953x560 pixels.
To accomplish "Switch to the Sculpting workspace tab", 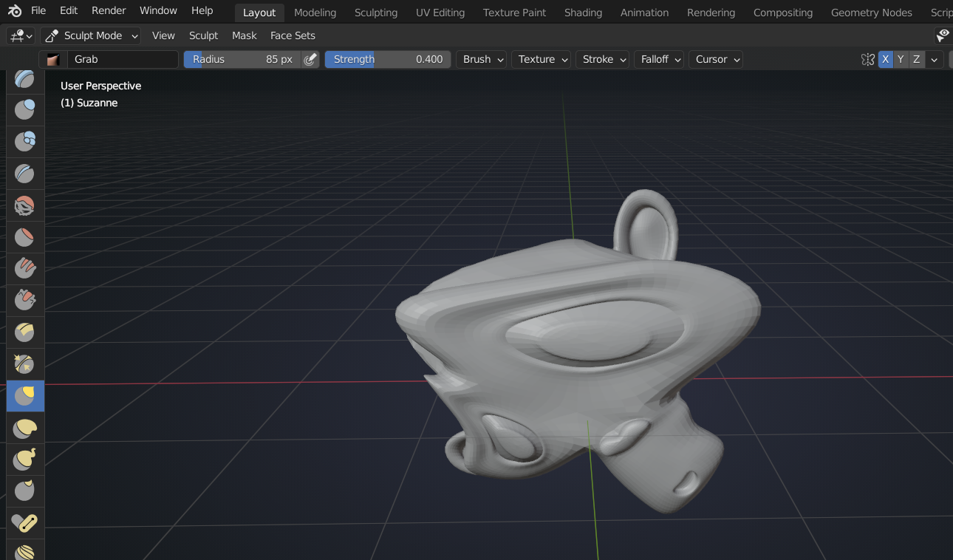I will tap(376, 13).
